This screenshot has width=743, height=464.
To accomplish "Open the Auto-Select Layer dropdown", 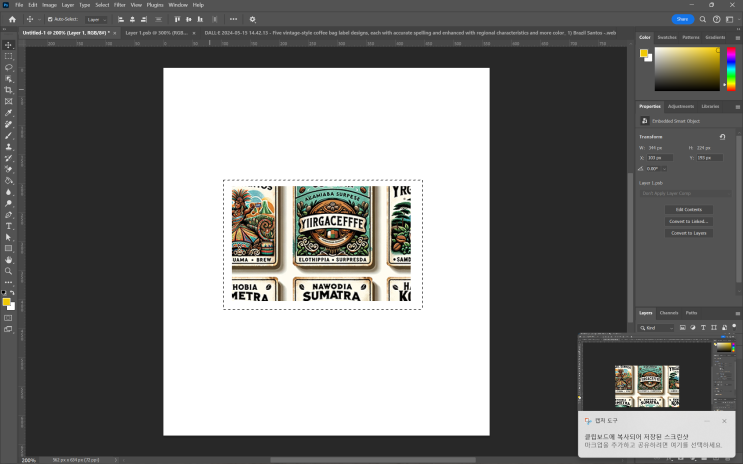I will click(97, 19).
